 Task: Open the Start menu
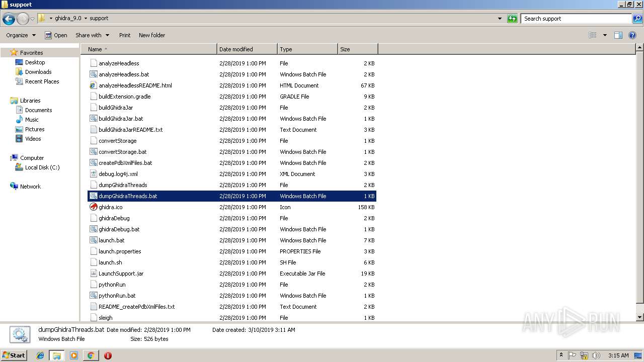point(14,355)
